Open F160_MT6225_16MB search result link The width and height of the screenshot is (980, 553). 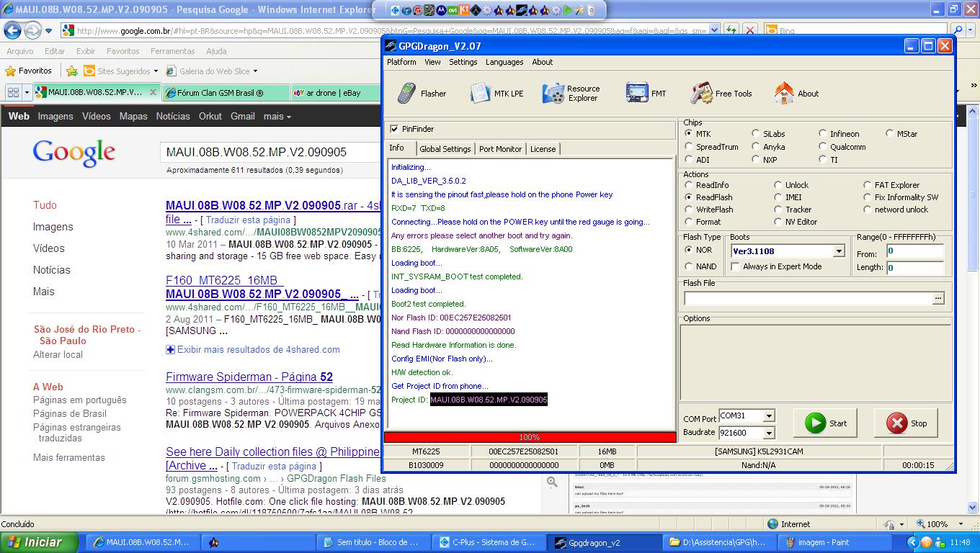(223, 280)
